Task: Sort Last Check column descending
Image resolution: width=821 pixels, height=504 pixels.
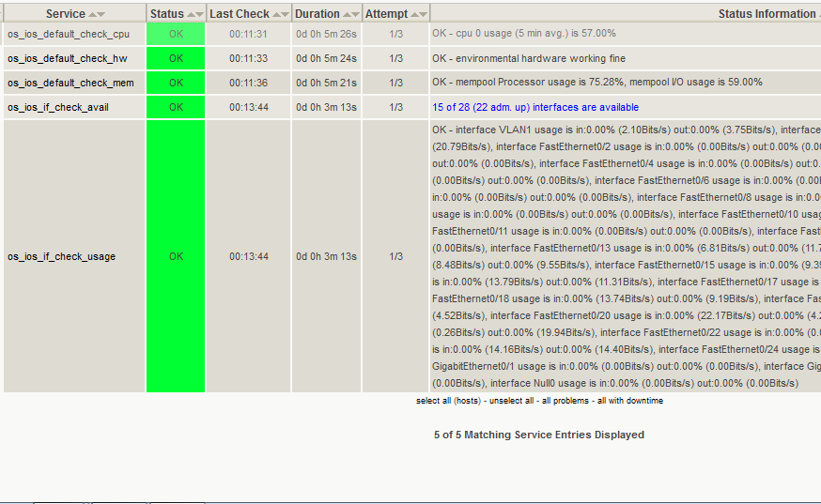Action: point(285,15)
